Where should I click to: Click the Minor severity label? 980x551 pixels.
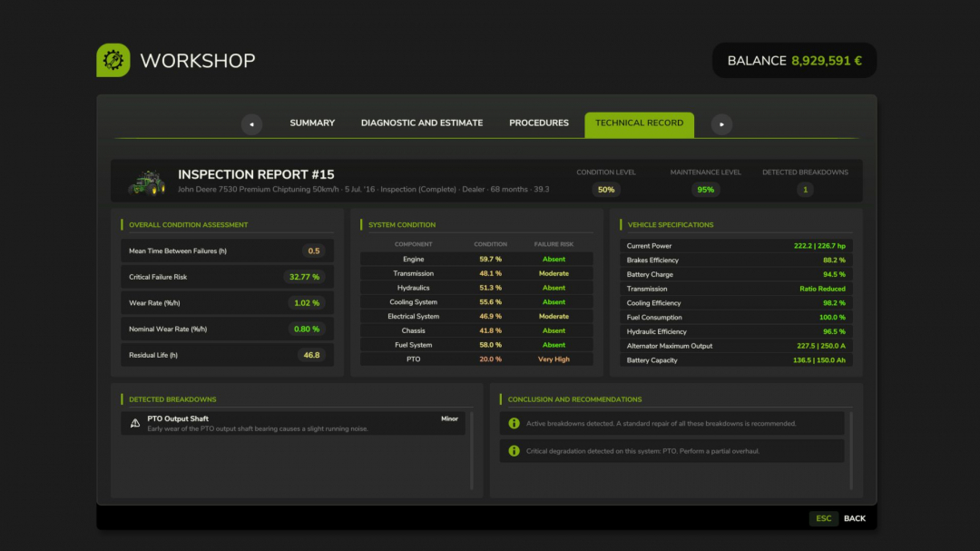449,419
